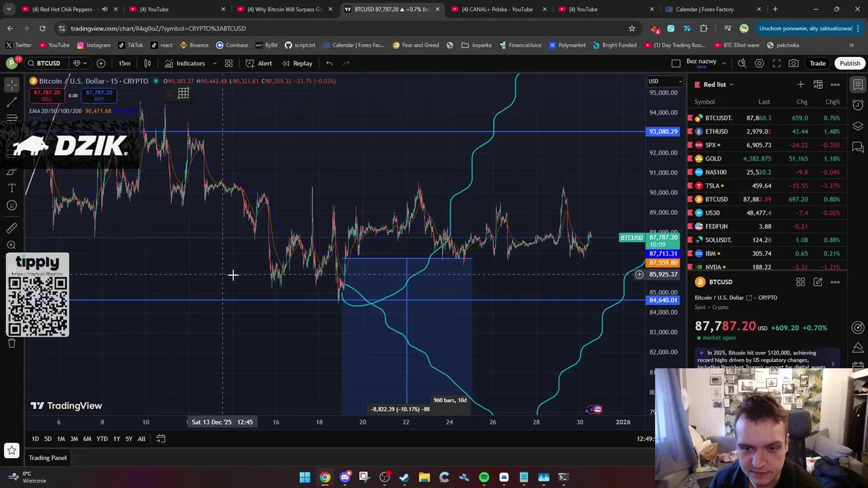Open the 15m interval dropdown

(124, 63)
